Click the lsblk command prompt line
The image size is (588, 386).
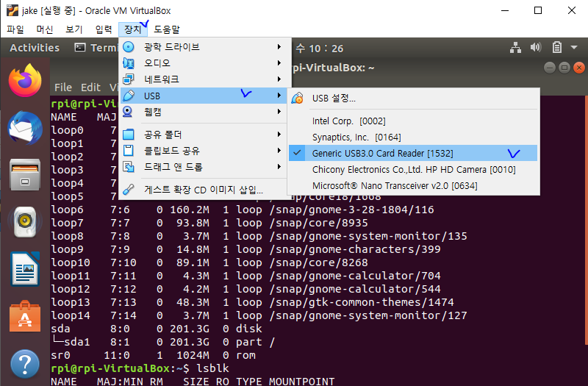140,368
